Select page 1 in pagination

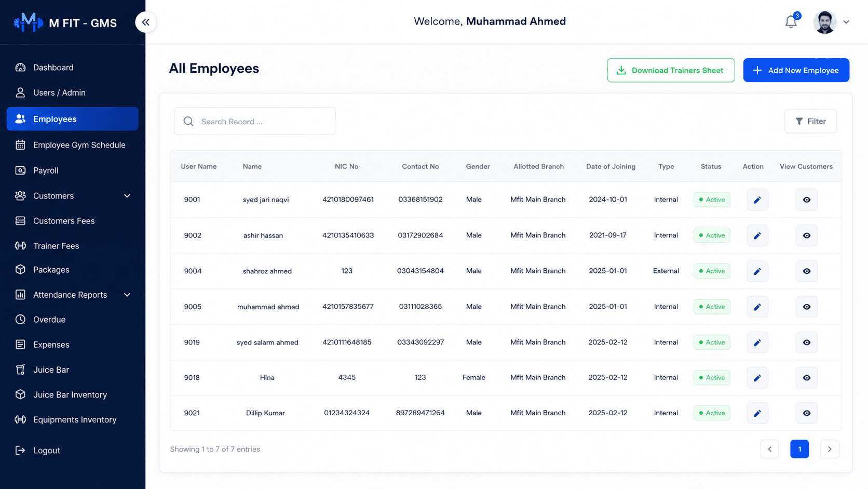(x=799, y=449)
